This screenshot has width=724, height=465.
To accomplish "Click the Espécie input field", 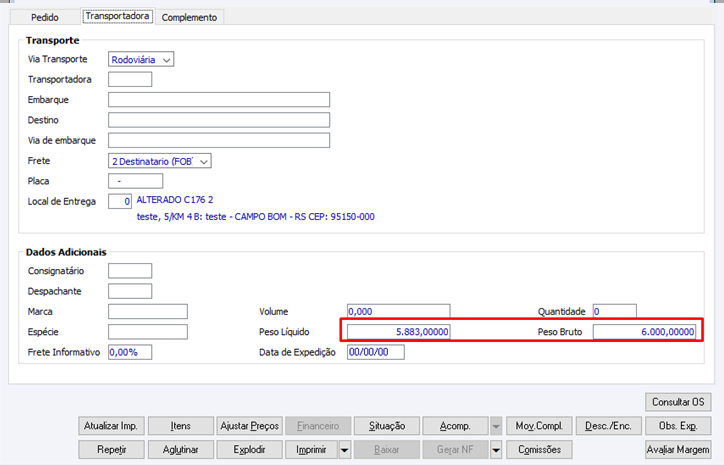I will click(148, 332).
